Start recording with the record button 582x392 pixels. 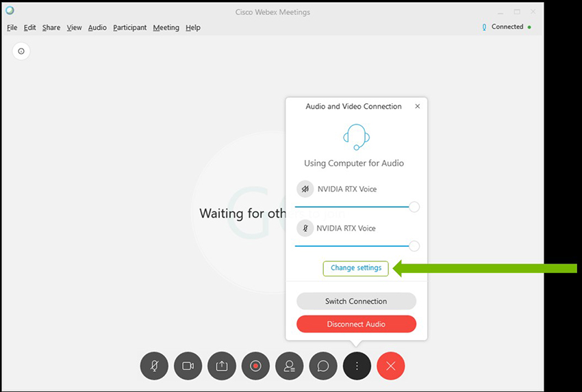[255, 366]
